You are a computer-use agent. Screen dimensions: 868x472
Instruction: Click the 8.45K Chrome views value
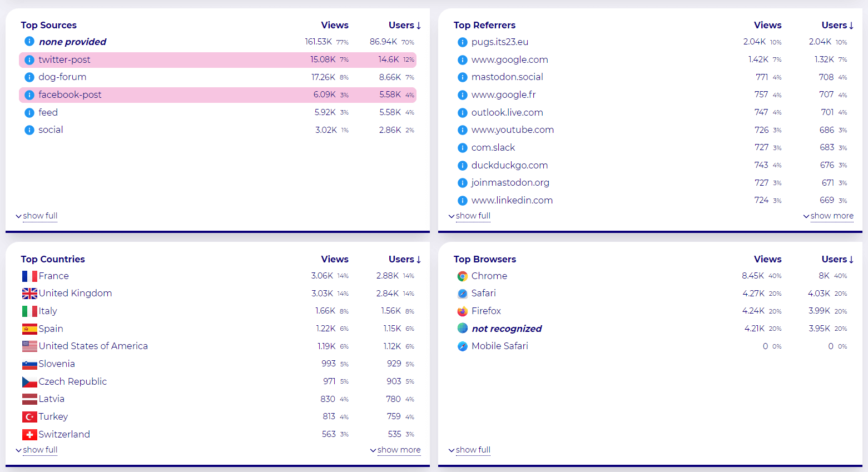pyautogui.click(x=753, y=276)
